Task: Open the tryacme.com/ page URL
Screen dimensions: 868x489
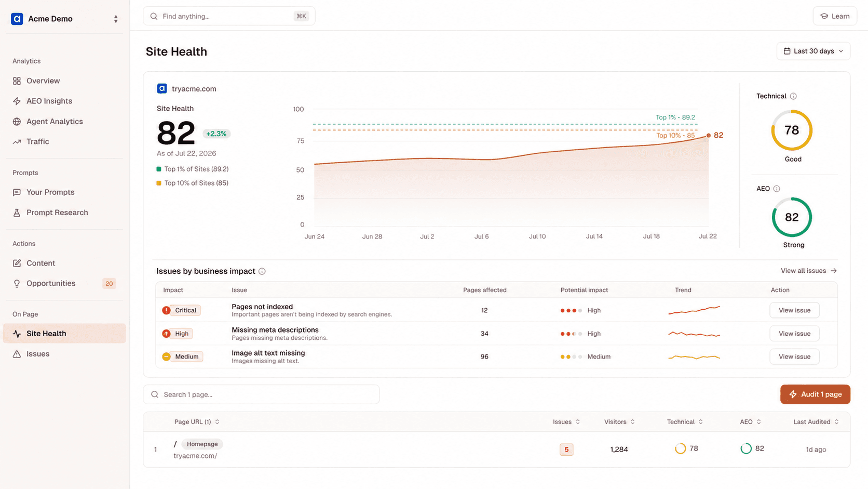Action: click(195, 456)
